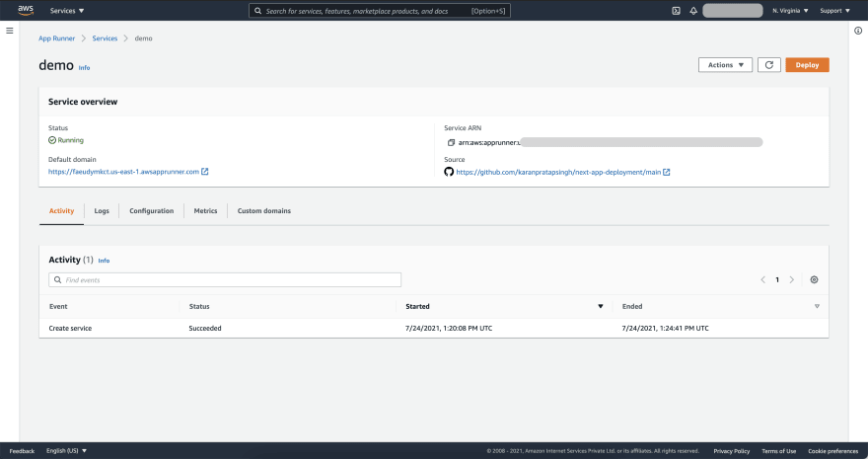Go to App Runner breadcrumb link
Viewport: 868px width, 459px height.
pyautogui.click(x=56, y=38)
